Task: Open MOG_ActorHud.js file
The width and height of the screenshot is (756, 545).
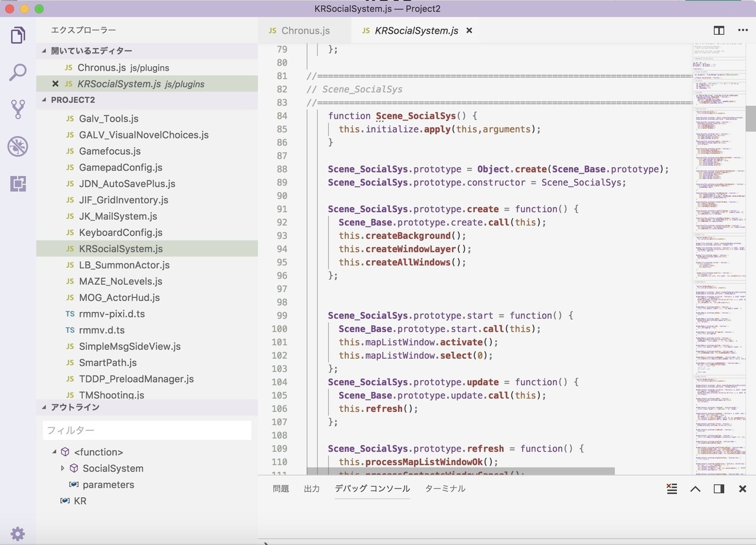Action: pyautogui.click(x=147, y=297)
